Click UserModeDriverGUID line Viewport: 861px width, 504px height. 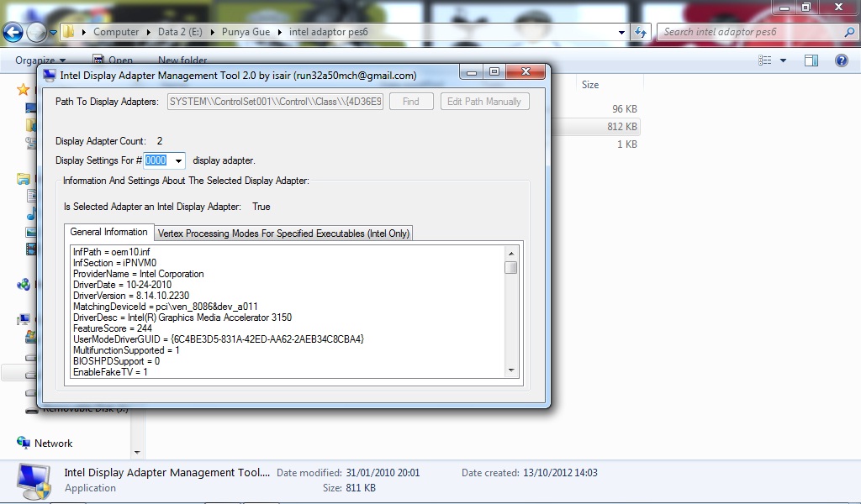(x=219, y=339)
